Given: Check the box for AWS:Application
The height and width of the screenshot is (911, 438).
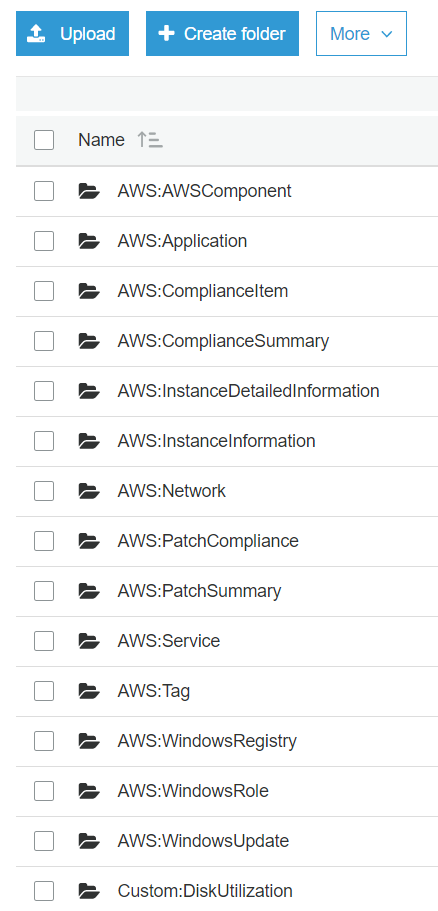Looking at the screenshot, I should (44, 241).
